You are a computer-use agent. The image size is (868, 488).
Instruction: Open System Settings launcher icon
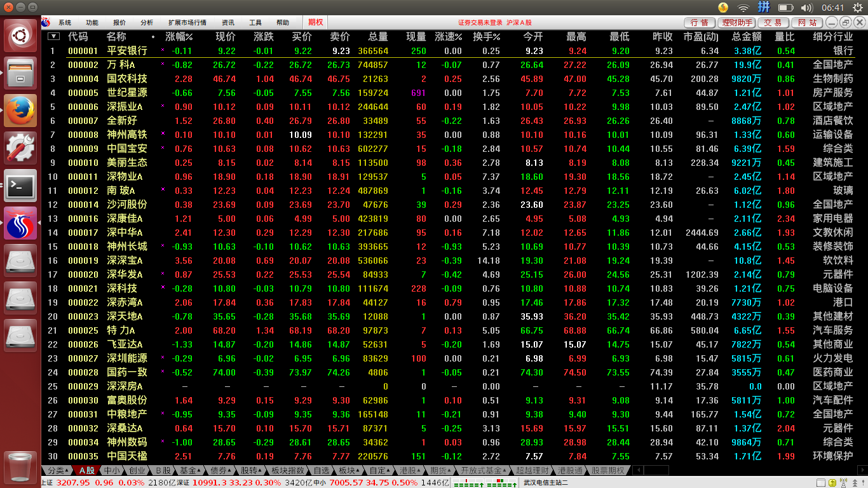pos(20,149)
